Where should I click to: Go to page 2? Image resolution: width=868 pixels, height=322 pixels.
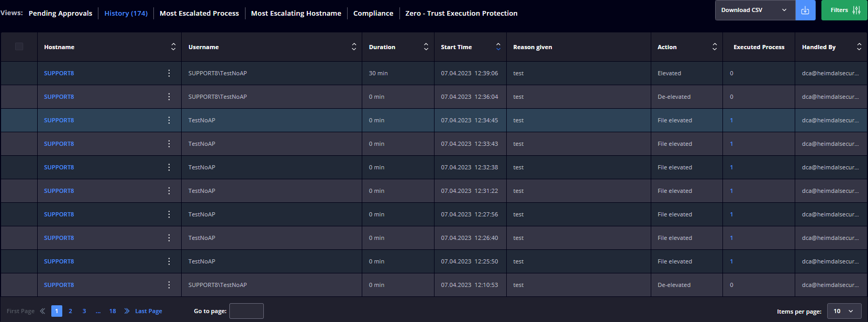[71, 311]
